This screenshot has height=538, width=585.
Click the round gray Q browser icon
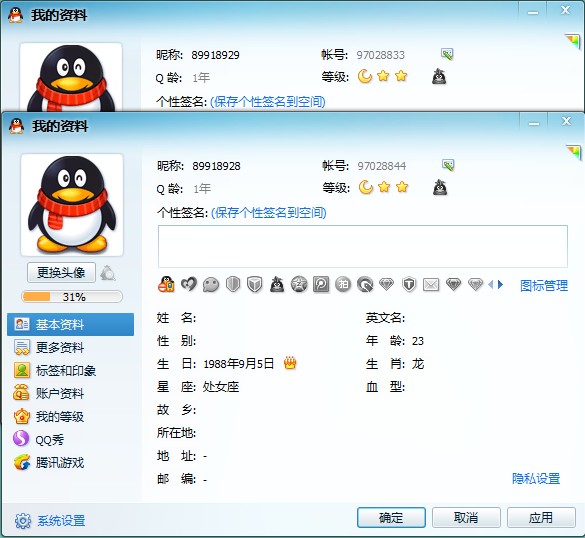pos(365,285)
